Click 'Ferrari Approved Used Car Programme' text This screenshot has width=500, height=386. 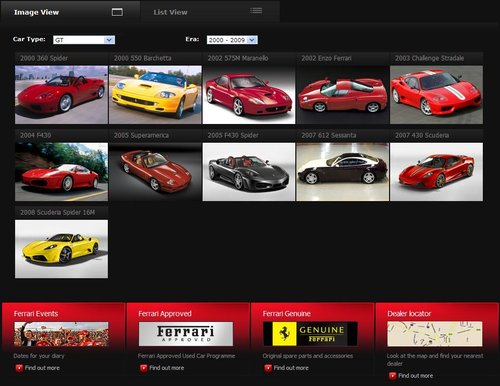(186, 356)
